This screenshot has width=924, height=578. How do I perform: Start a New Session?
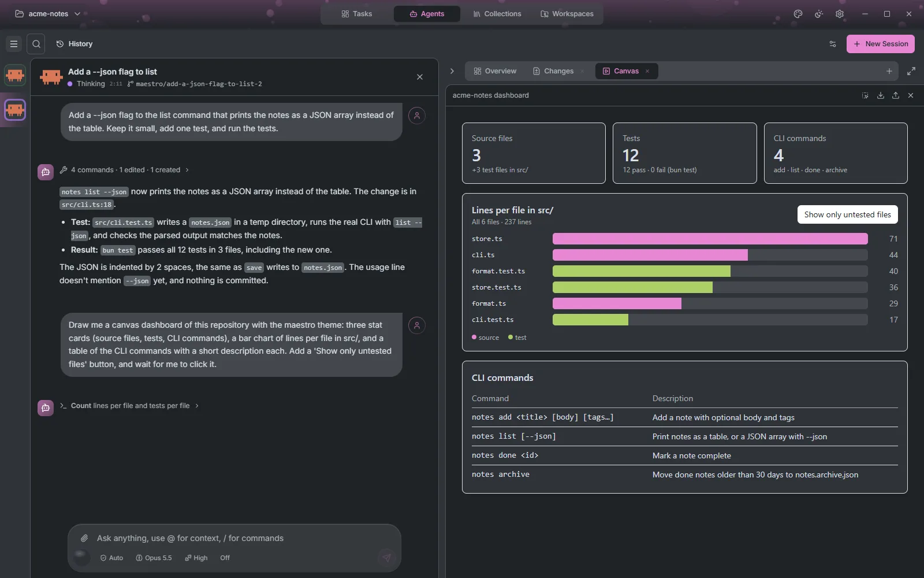(881, 44)
